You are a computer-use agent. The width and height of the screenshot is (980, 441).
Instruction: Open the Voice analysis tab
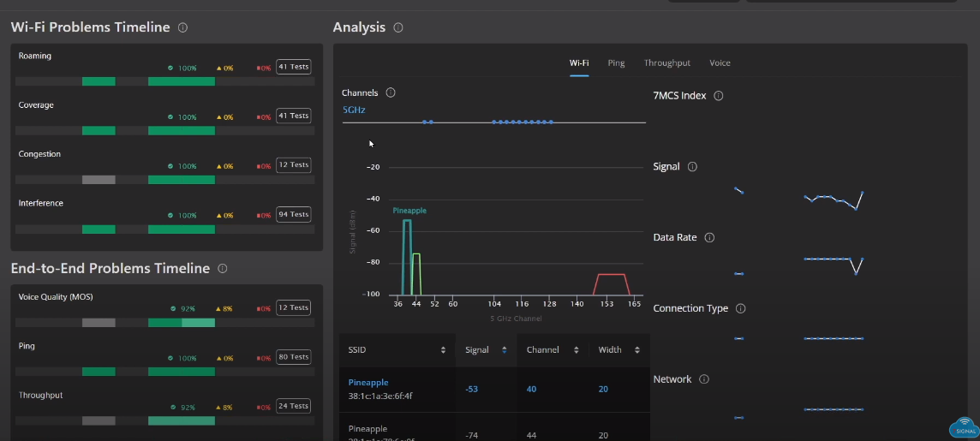720,63
